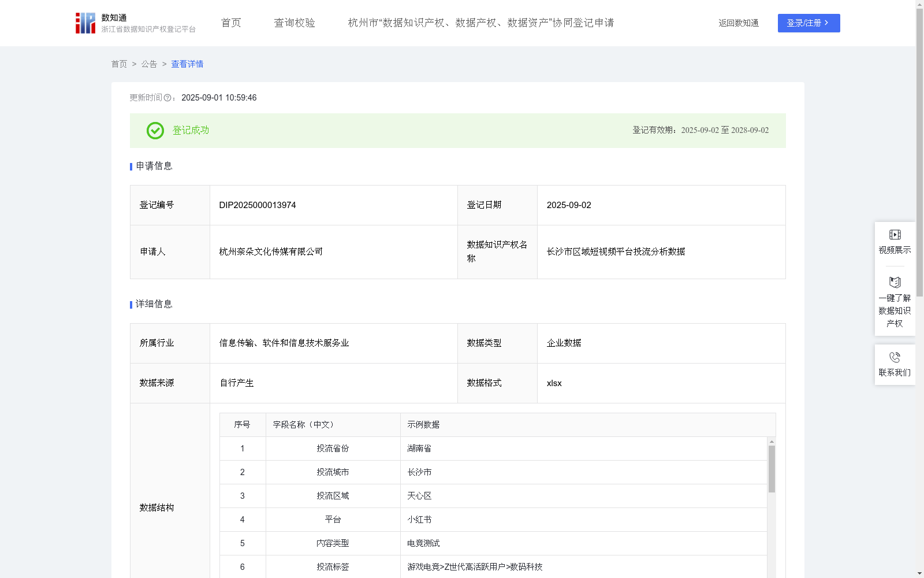Click 返回数知通 link
Viewport: 924px width, 578px height.
point(739,23)
